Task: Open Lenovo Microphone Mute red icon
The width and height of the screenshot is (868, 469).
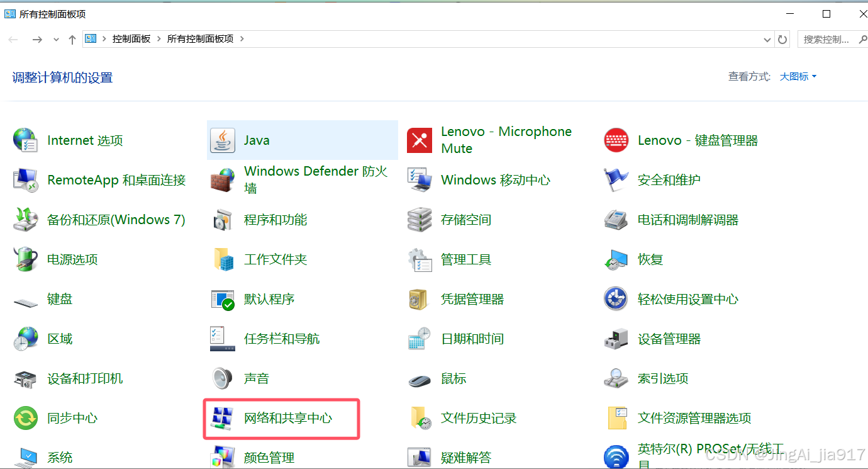Action: (420, 140)
